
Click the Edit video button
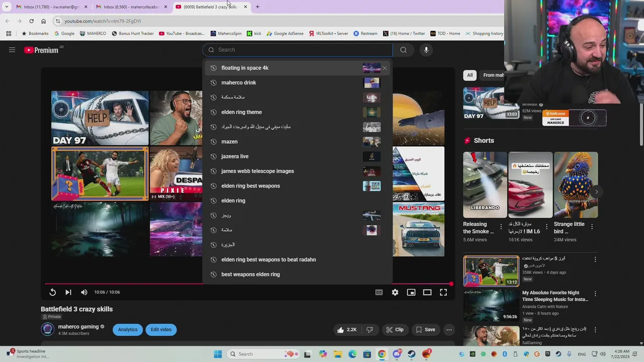(161, 330)
